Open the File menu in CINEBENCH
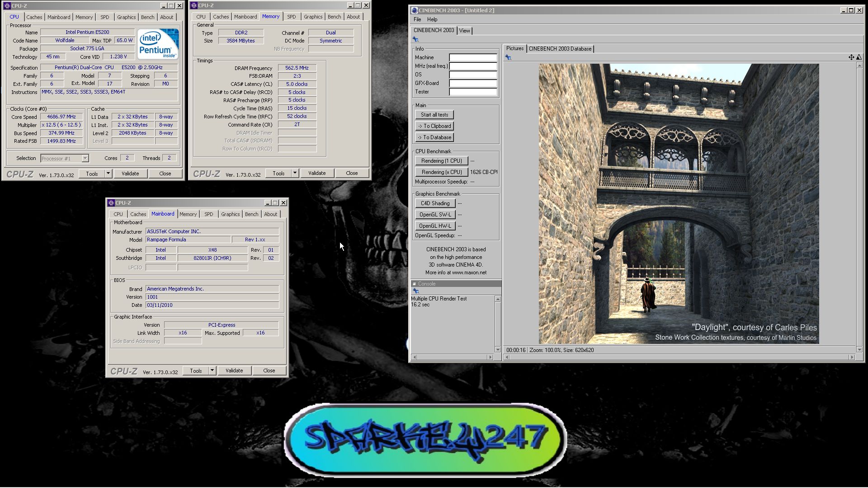 pyautogui.click(x=417, y=19)
